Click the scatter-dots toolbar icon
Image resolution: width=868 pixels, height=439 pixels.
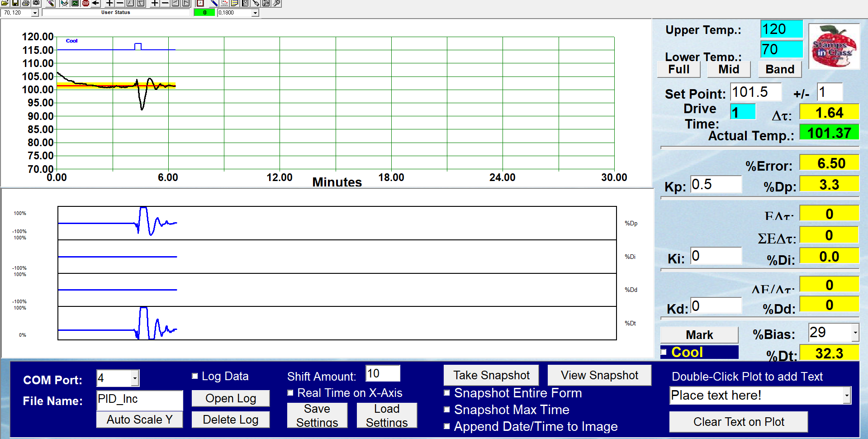(x=224, y=3)
